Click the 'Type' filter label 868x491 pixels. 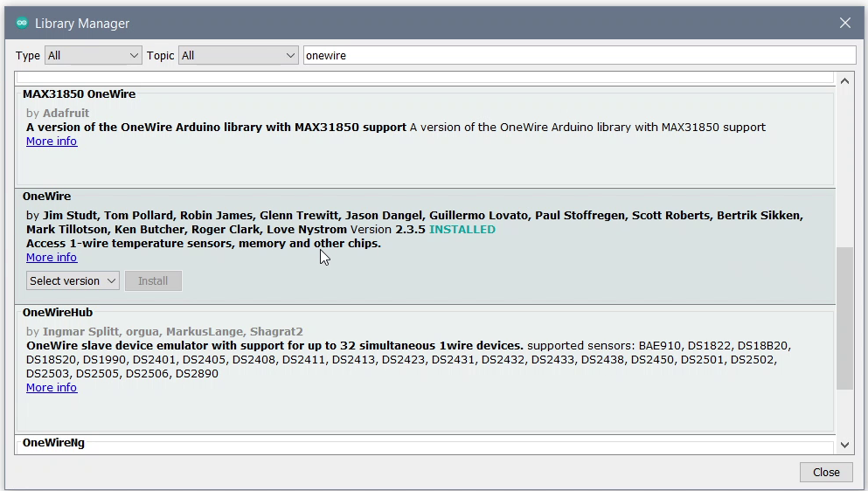(28, 56)
